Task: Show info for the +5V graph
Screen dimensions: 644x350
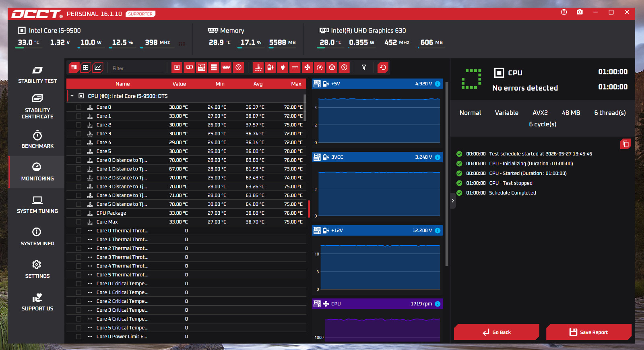Action: (x=438, y=84)
